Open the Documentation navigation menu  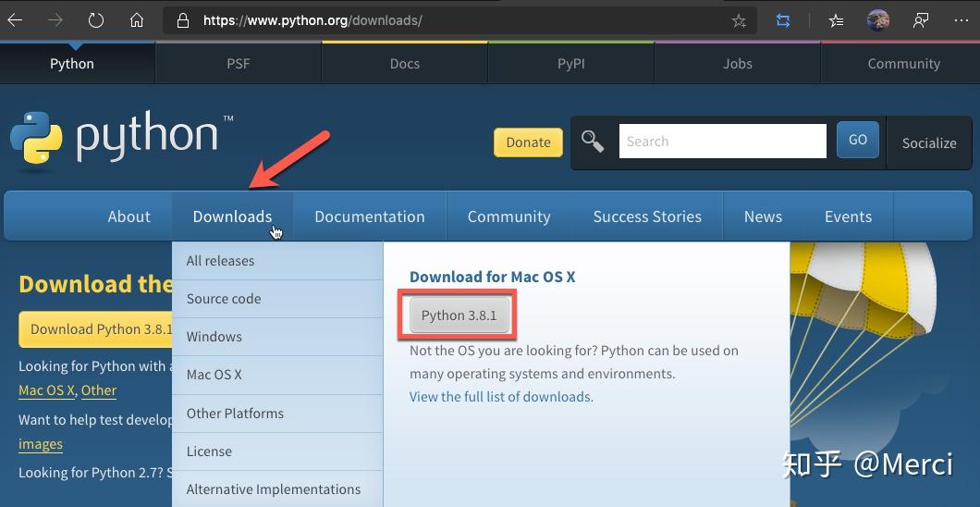370,216
